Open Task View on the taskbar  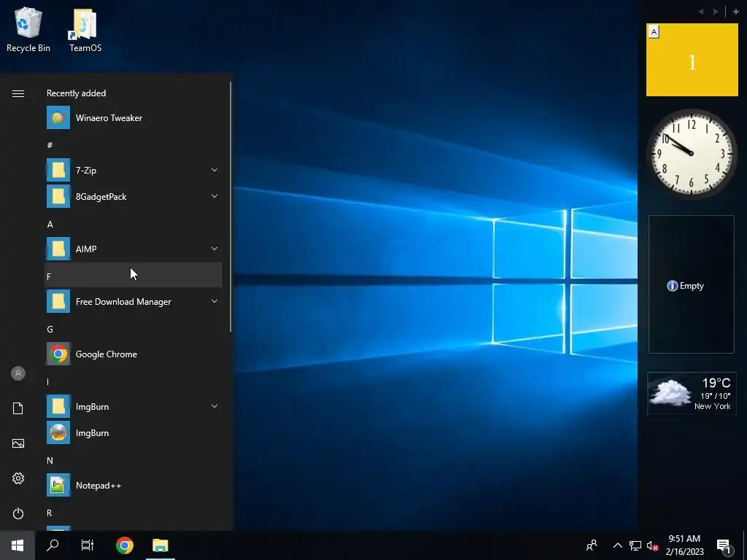coord(88,545)
